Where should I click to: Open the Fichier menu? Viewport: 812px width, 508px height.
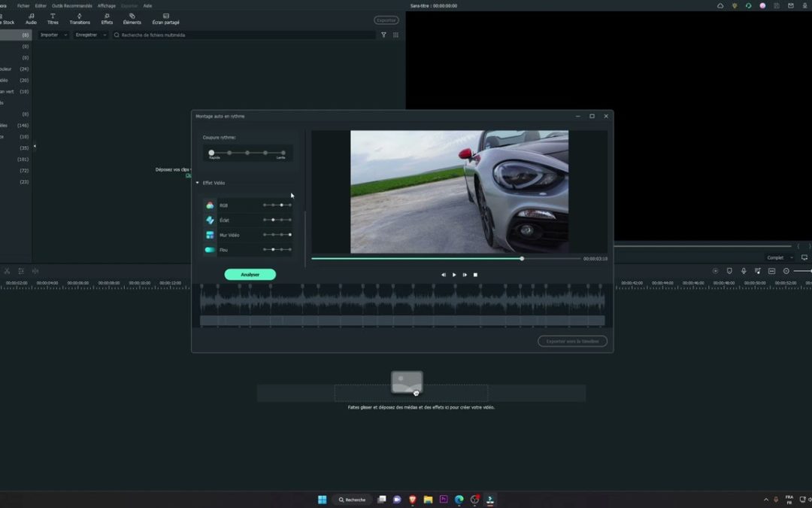pos(23,6)
